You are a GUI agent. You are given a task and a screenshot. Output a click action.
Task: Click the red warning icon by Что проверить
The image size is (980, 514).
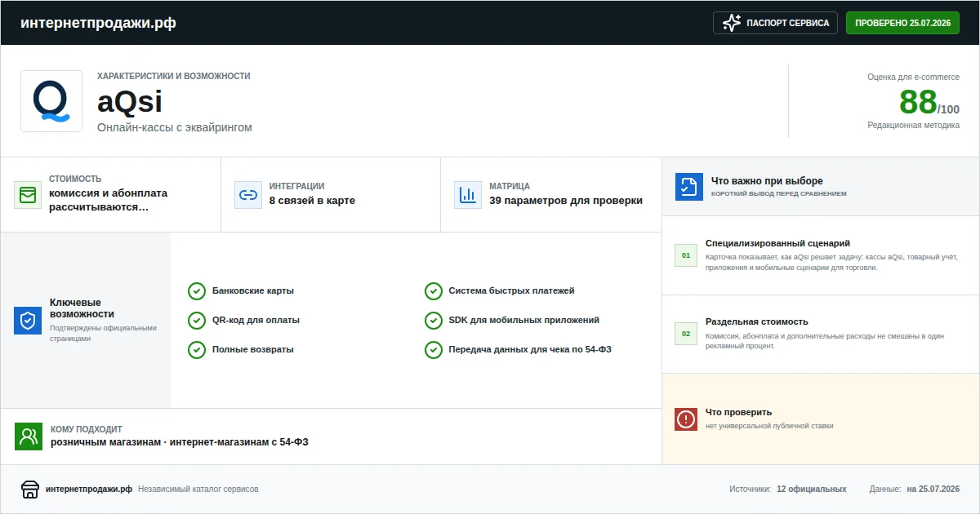click(x=686, y=419)
